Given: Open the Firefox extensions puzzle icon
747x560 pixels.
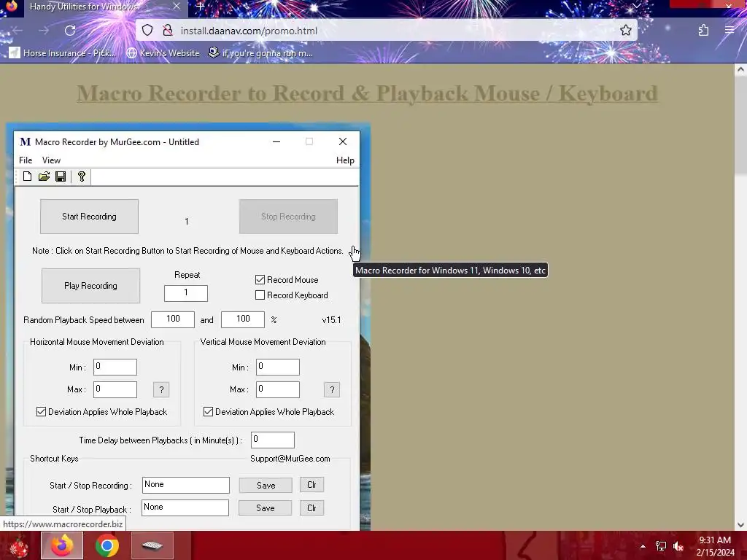Looking at the screenshot, I should coord(703,31).
